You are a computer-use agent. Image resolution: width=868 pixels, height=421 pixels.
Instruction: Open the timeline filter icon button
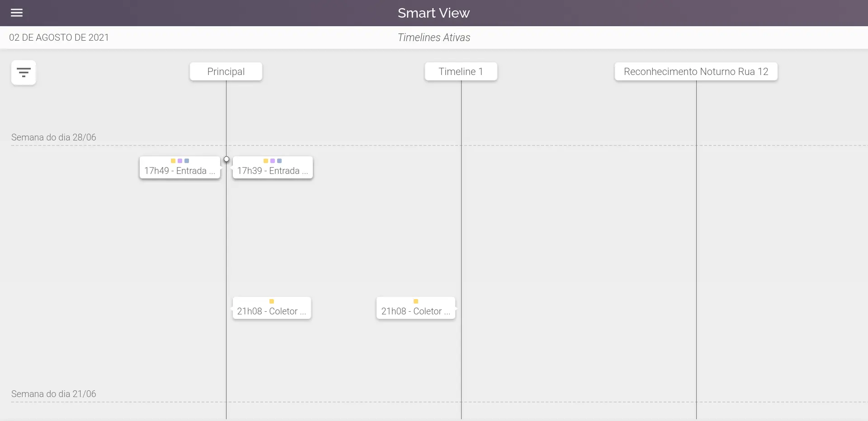coord(24,72)
